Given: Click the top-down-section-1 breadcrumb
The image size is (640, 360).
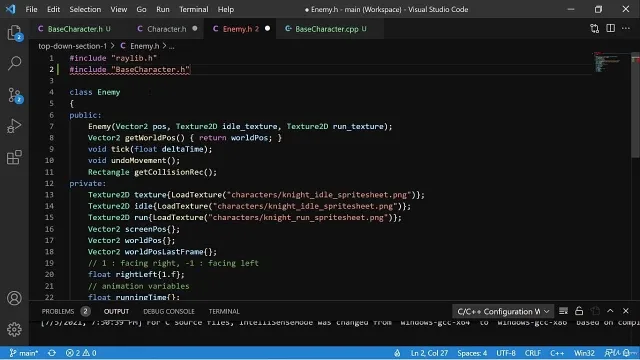Looking at the screenshot, I should [x=73, y=46].
